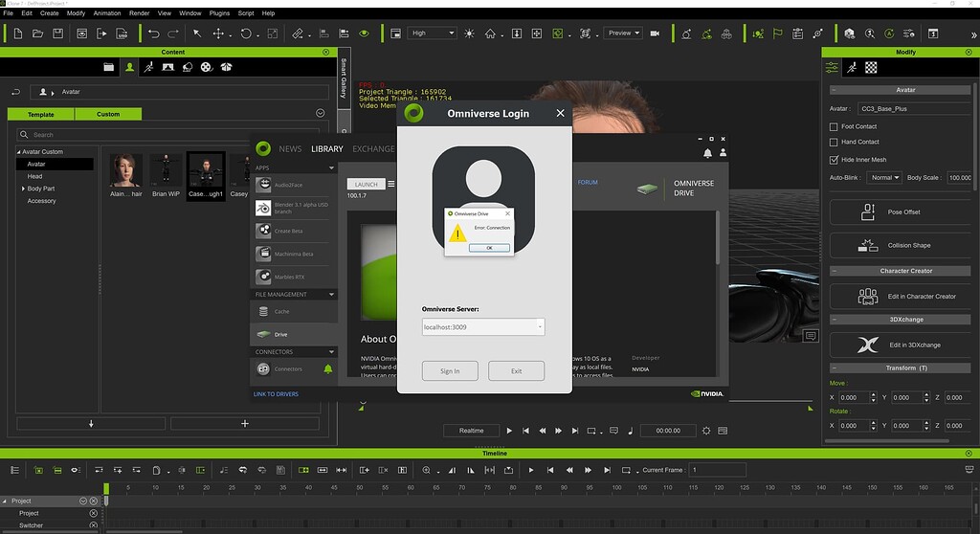Open the Animation menu
980x534 pixels.
[x=106, y=13]
